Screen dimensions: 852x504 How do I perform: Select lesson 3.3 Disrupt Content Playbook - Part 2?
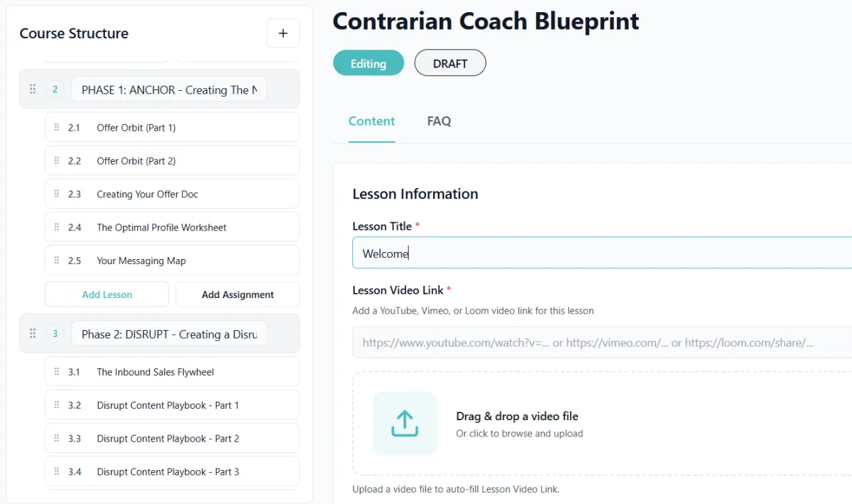(172, 439)
